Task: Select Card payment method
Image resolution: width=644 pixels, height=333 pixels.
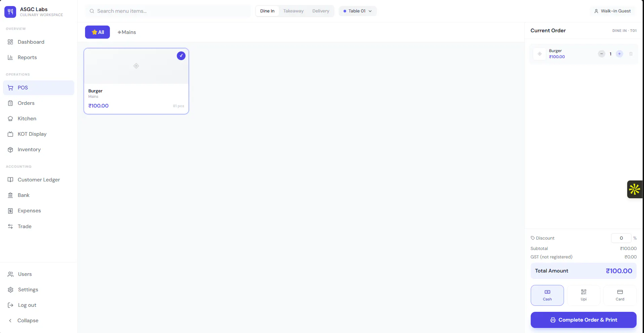Action: tap(620, 295)
